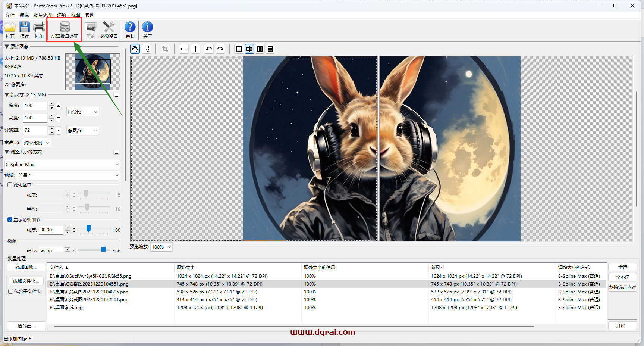This screenshot has width=644, height=346.
Task: Open the 帮助 help icon
Action: (130, 30)
